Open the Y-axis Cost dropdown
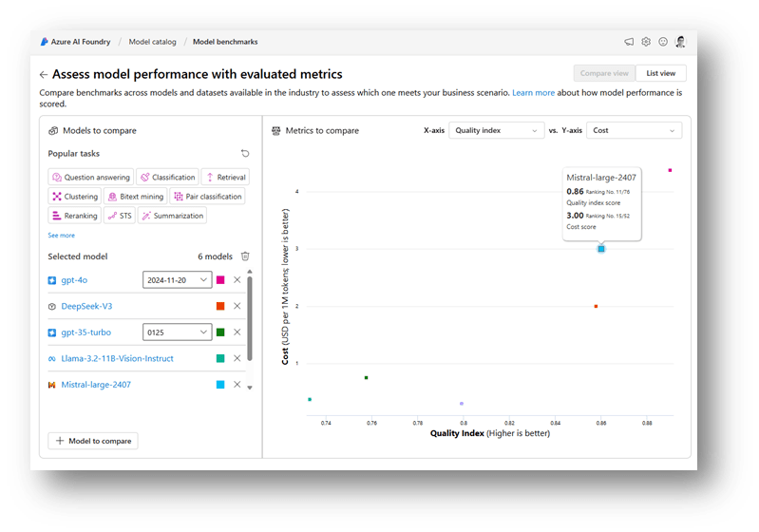The width and height of the screenshot is (759, 532). click(x=634, y=130)
